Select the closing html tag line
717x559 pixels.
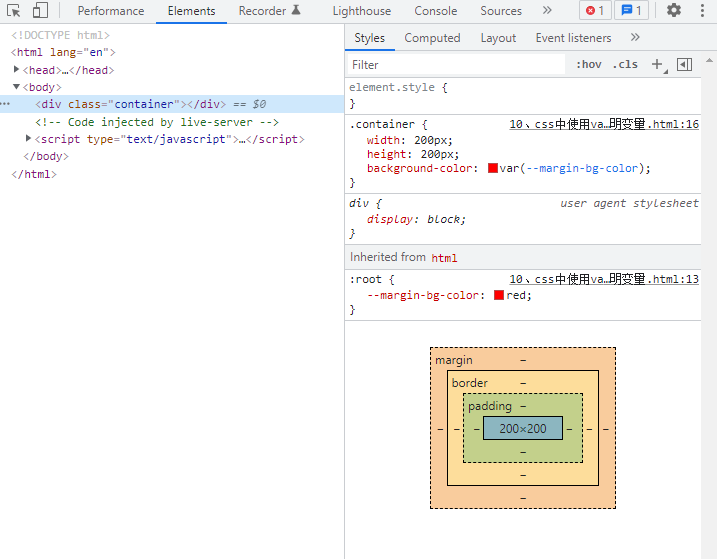point(34,174)
